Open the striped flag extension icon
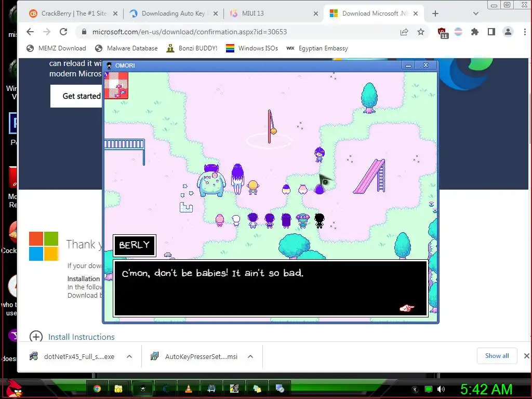532x399 pixels. click(458, 32)
